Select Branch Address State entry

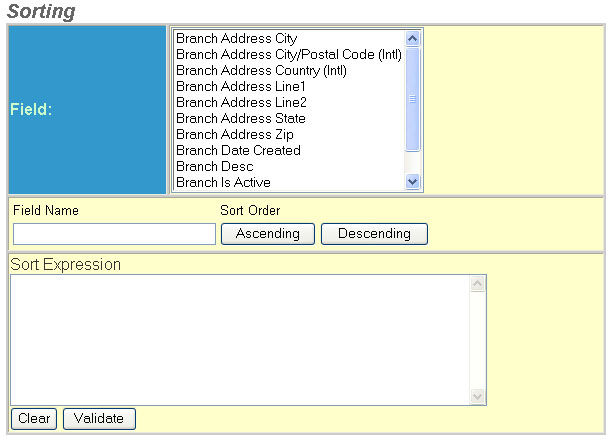click(241, 119)
